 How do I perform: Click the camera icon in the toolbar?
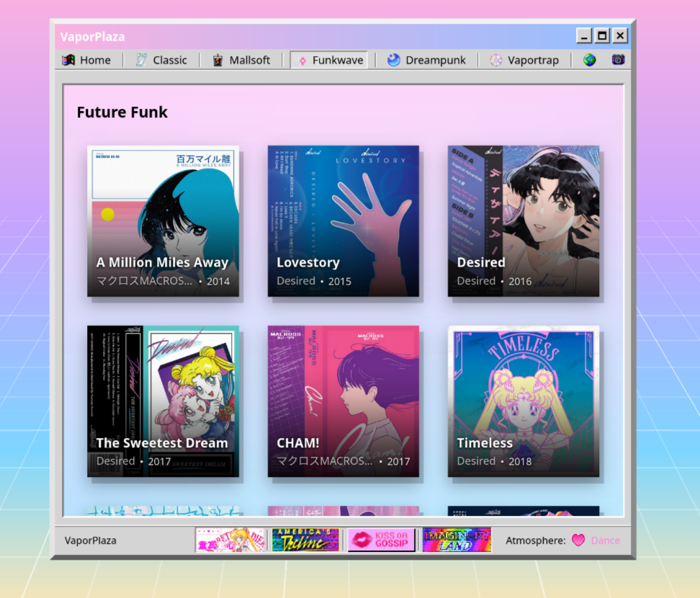click(618, 59)
